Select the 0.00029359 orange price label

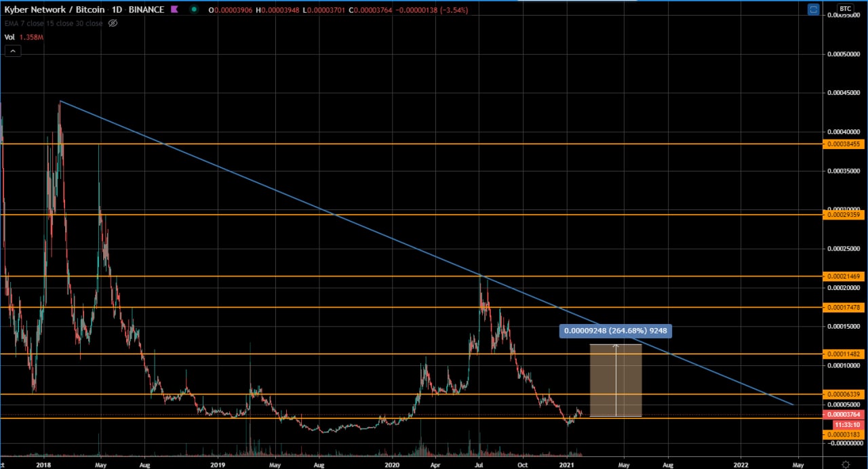tap(845, 214)
